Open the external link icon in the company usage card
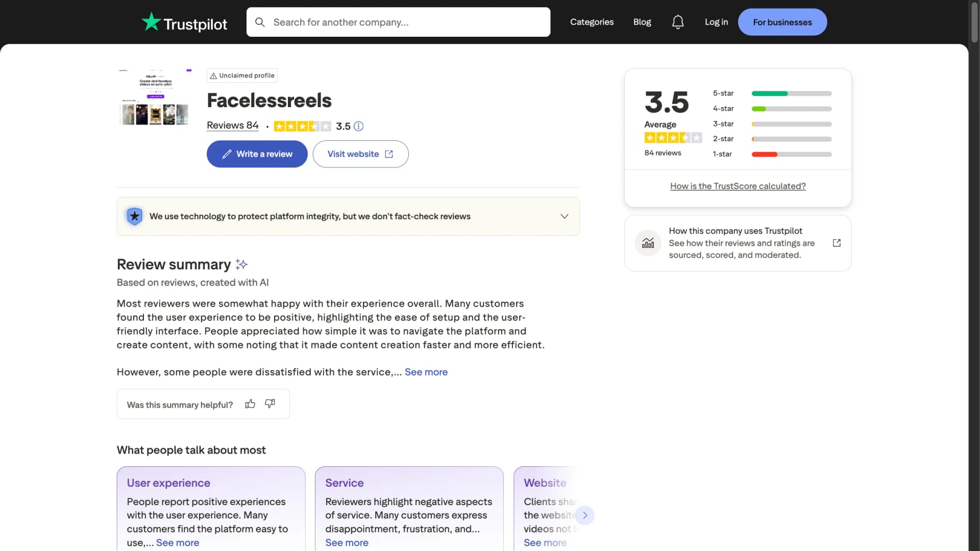 point(837,243)
